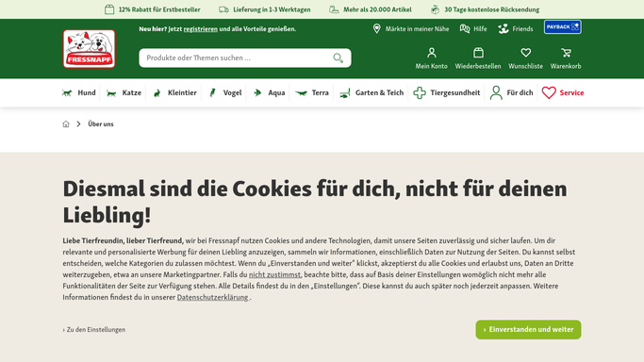Viewport: 644px width, 362px height.
Task: Click the PAYBACK badge
Action: coord(563,27)
